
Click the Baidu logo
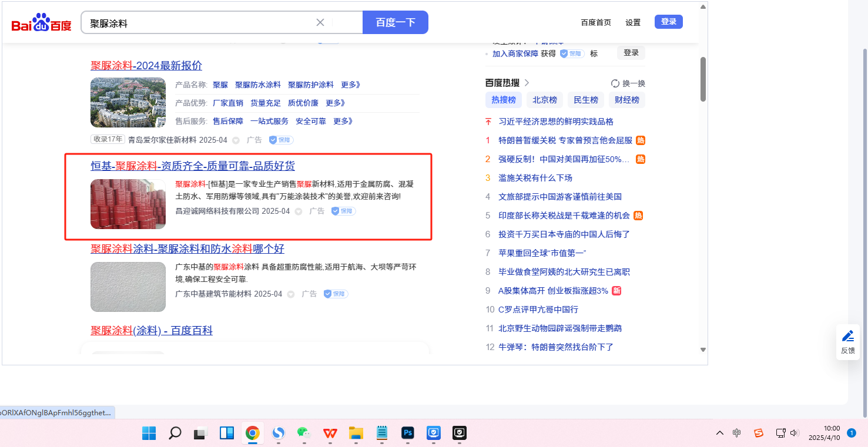click(x=41, y=23)
